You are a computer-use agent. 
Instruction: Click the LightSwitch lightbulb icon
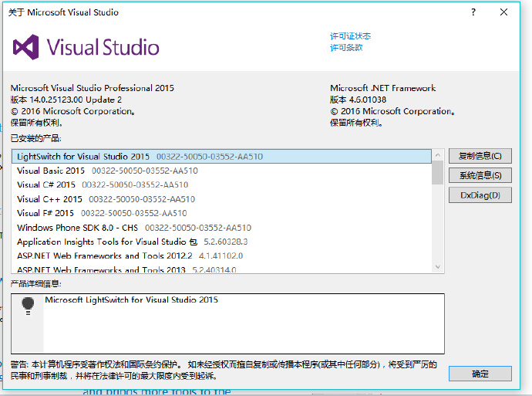pos(28,306)
